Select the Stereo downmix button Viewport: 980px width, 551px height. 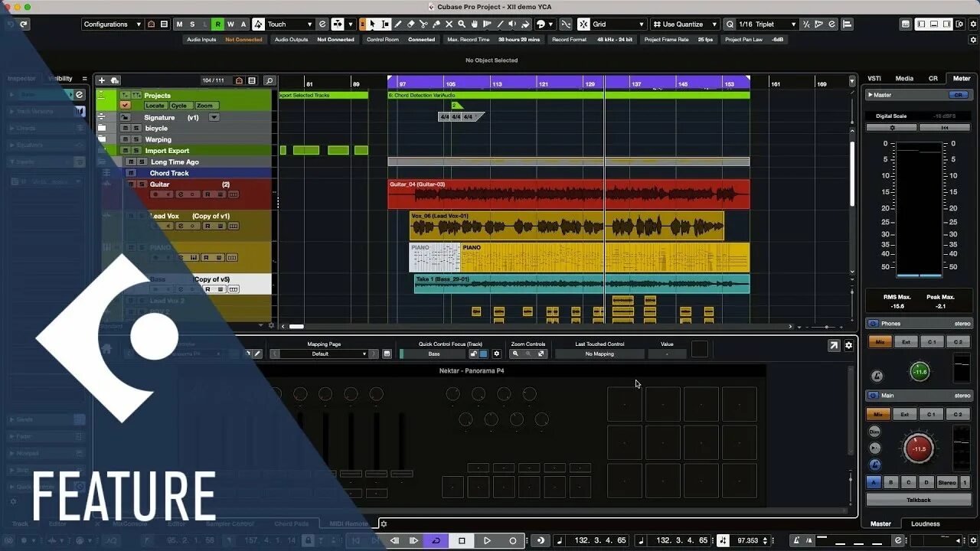pos(947,482)
